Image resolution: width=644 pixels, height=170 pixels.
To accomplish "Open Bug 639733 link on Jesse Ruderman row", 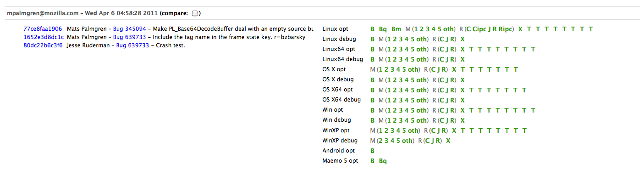I will pyautogui.click(x=132, y=45).
